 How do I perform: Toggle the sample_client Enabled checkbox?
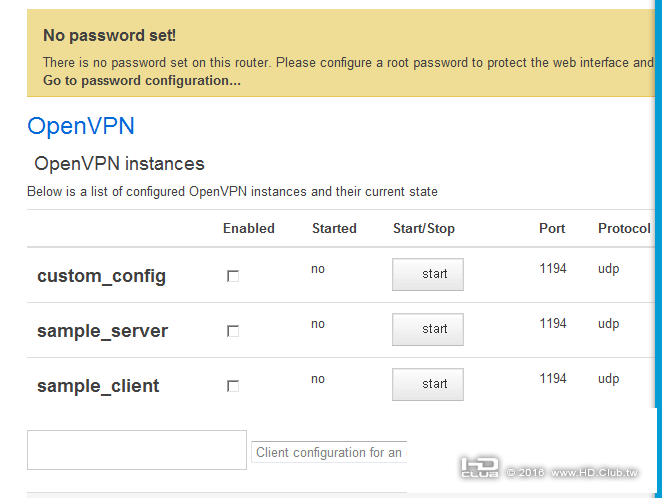[233, 386]
